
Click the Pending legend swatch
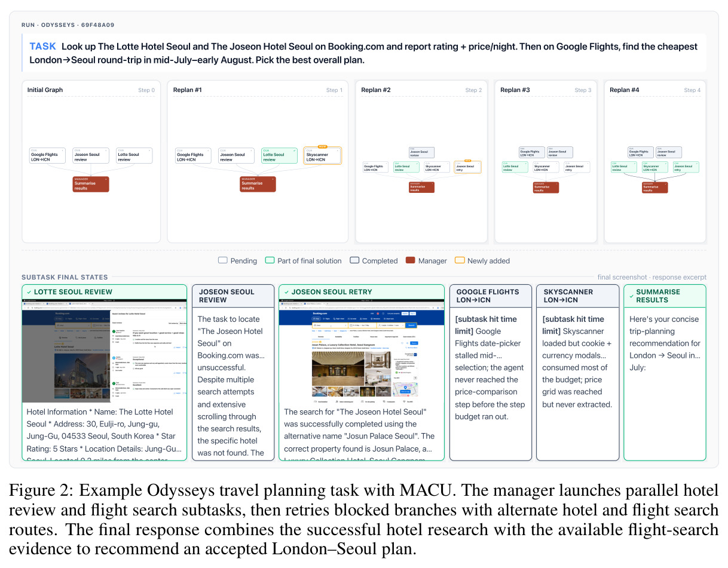[223, 260]
